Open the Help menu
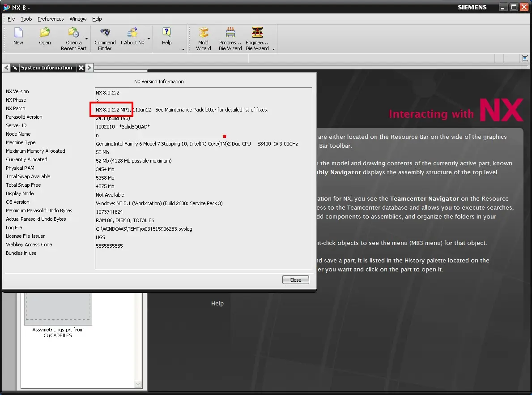Viewport: 532px width, 395px height. [x=97, y=19]
